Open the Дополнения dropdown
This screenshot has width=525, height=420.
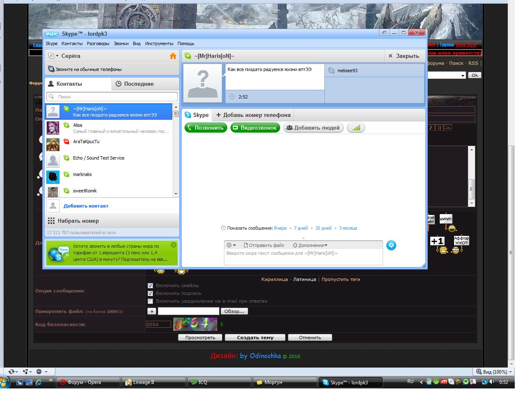[x=310, y=245]
